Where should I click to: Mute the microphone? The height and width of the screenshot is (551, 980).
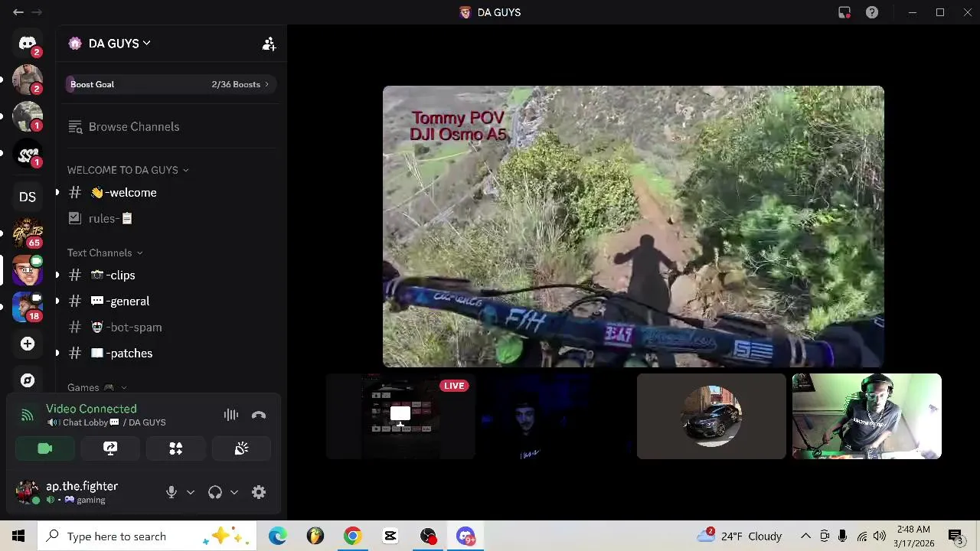pyautogui.click(x=171, y=492)
